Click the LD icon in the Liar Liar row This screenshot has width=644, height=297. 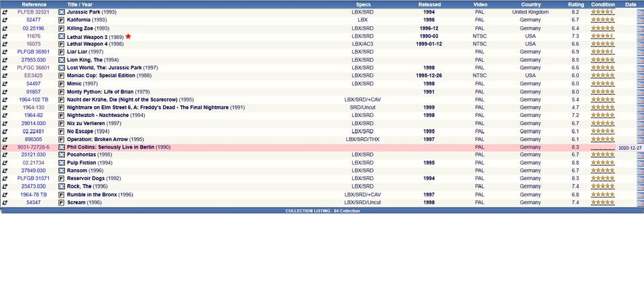5,52
